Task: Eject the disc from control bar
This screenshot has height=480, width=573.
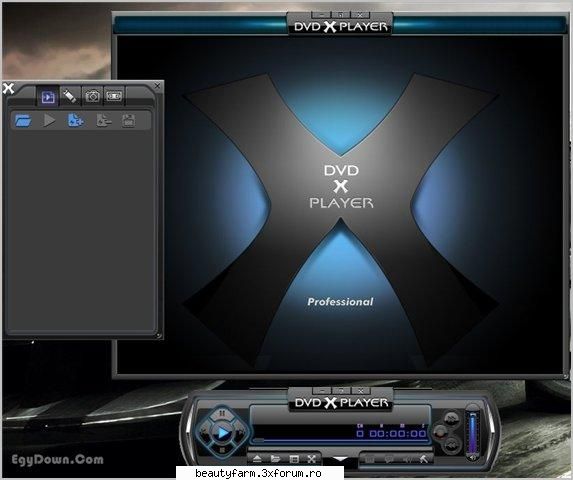Action: (x=257, y=459)
